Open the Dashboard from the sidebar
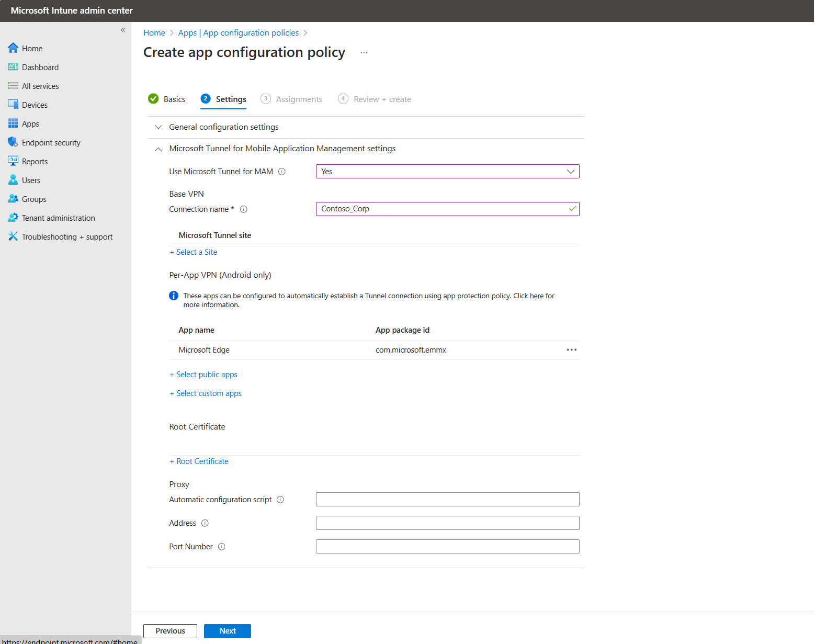 coord(40,67)
